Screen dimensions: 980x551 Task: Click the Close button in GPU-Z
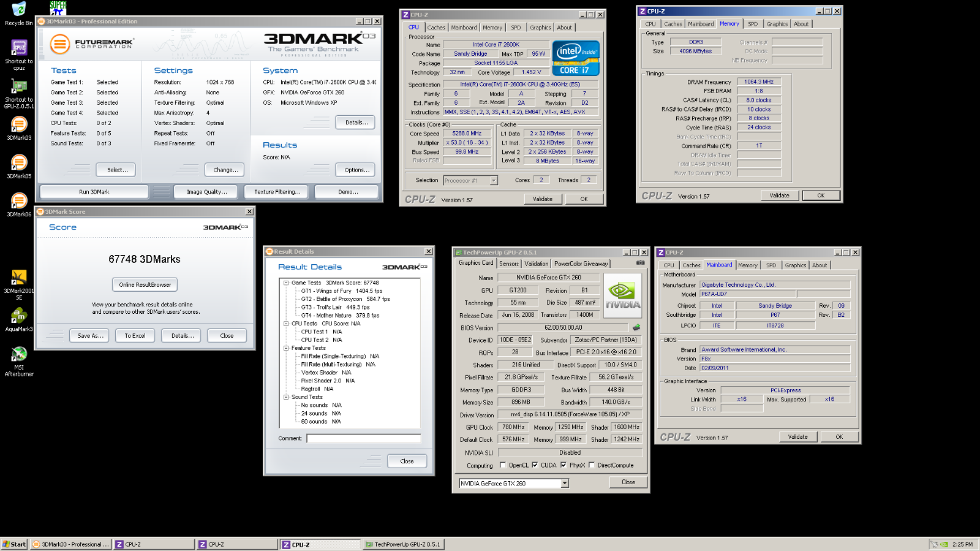(628, 482)
